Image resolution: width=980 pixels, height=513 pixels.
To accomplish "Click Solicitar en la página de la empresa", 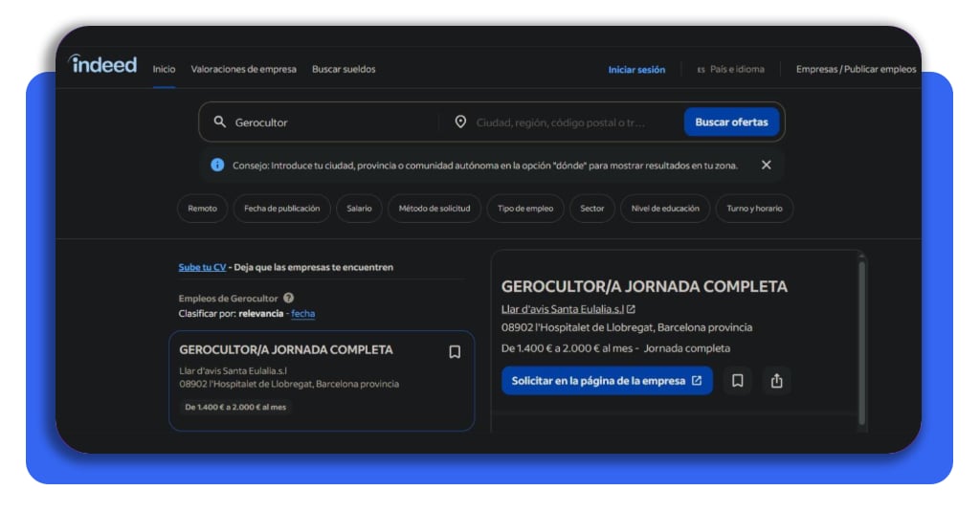I will pos(607,381).
